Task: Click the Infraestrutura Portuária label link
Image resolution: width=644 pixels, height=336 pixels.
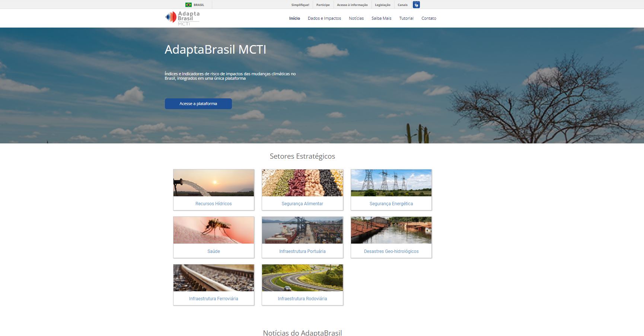Action: [x=302, y=251]
